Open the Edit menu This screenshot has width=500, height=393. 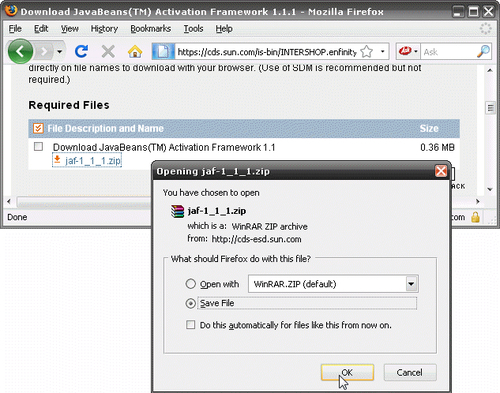tap(41, 29)
